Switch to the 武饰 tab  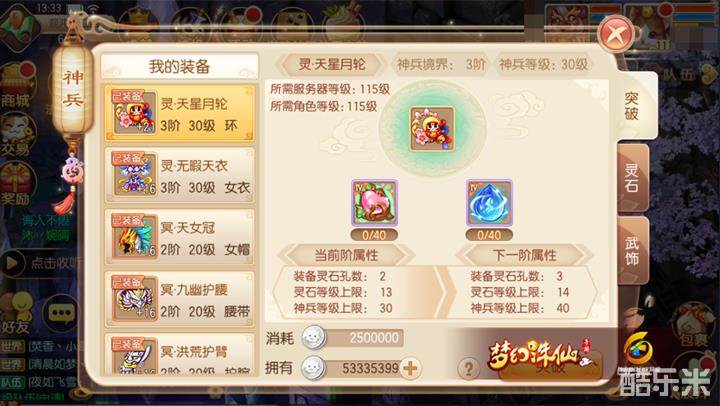(632, 251)
